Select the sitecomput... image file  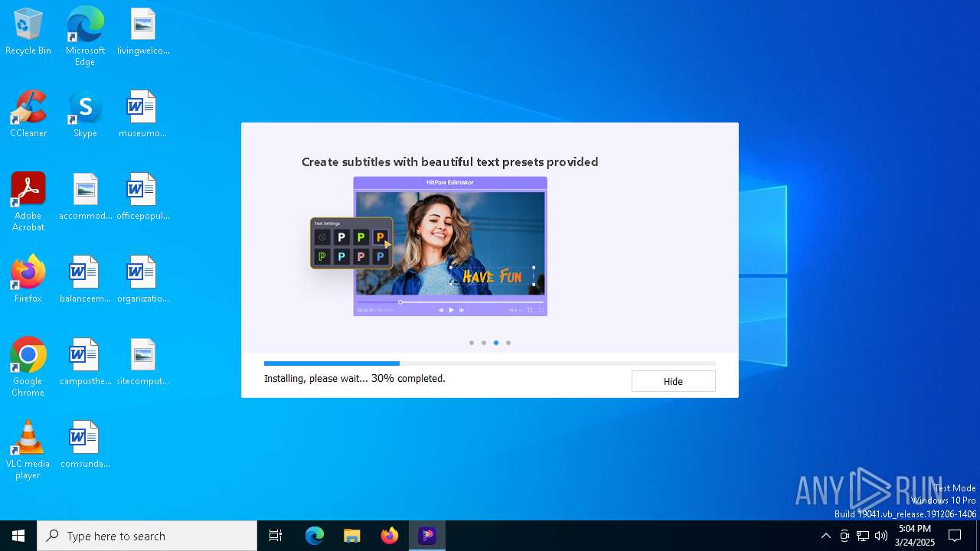click(143, 363)
